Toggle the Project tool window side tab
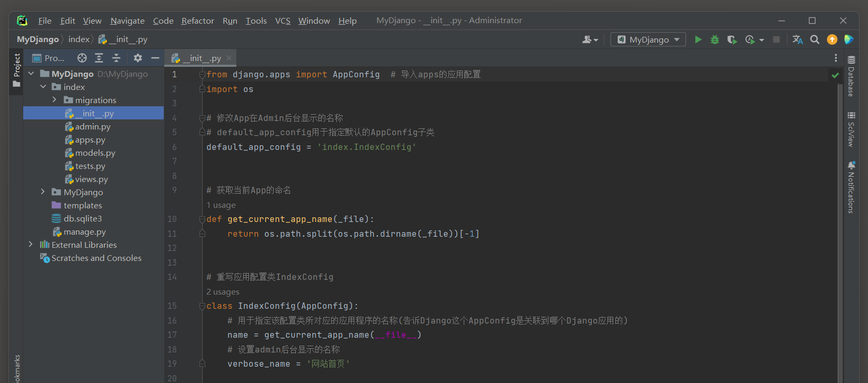Screen dimensions: 868x383 pos(17,70)
